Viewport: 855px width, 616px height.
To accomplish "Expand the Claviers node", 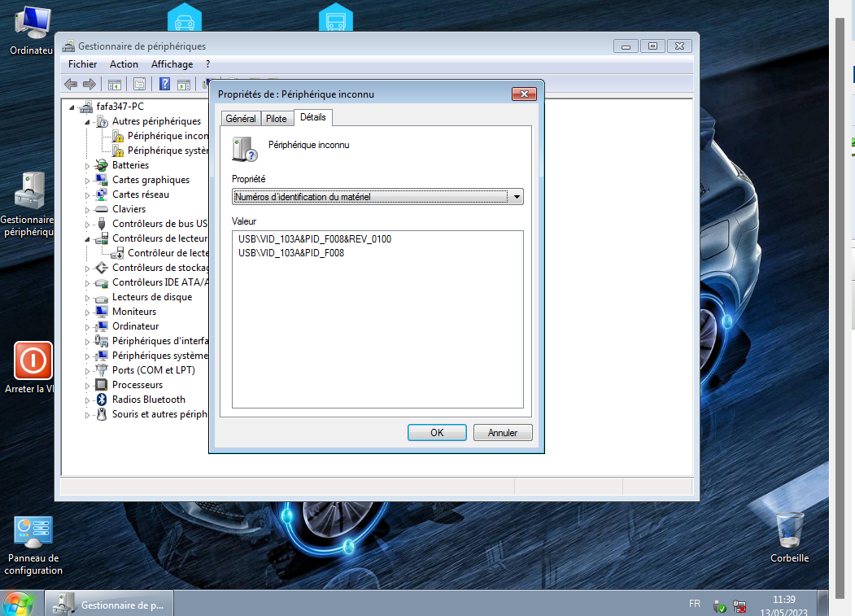I will pos(87,210).
